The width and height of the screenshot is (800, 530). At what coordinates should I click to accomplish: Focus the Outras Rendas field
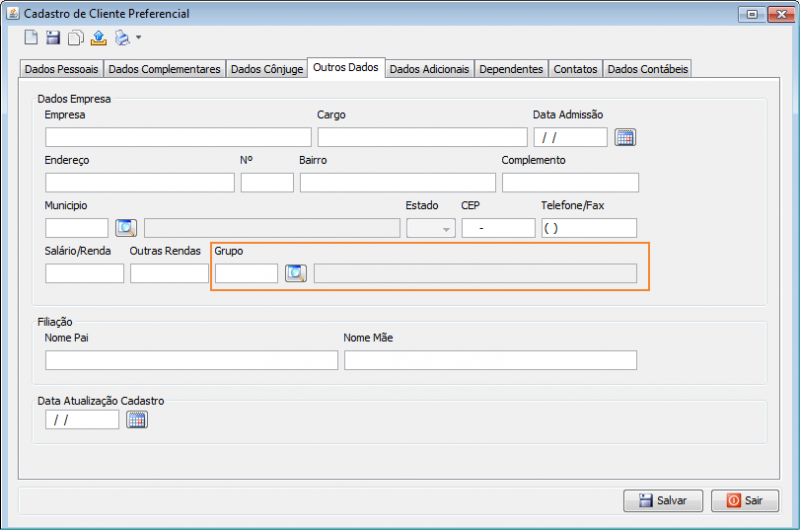(169, 273)
